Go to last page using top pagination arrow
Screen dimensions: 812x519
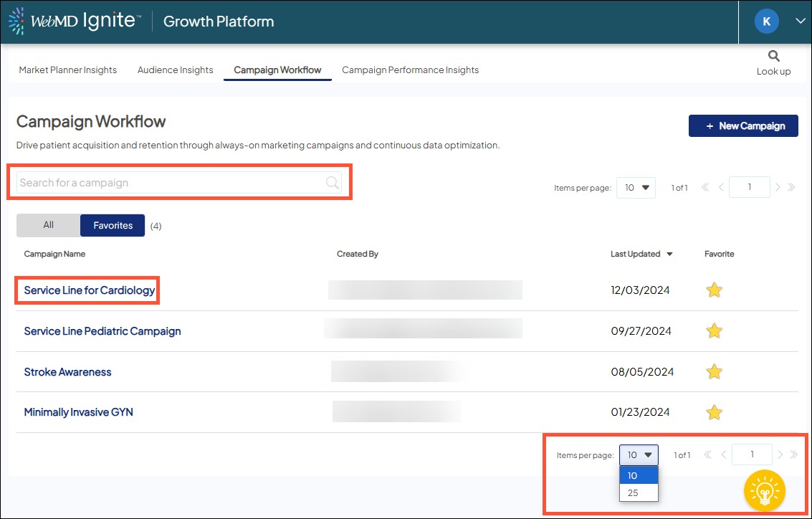pos(792,188)
